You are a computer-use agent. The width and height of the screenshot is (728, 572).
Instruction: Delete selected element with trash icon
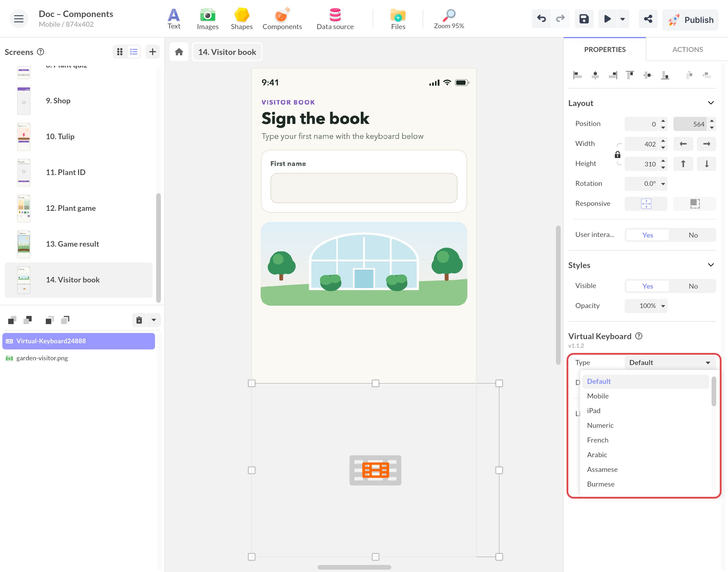tap(139, 320)
